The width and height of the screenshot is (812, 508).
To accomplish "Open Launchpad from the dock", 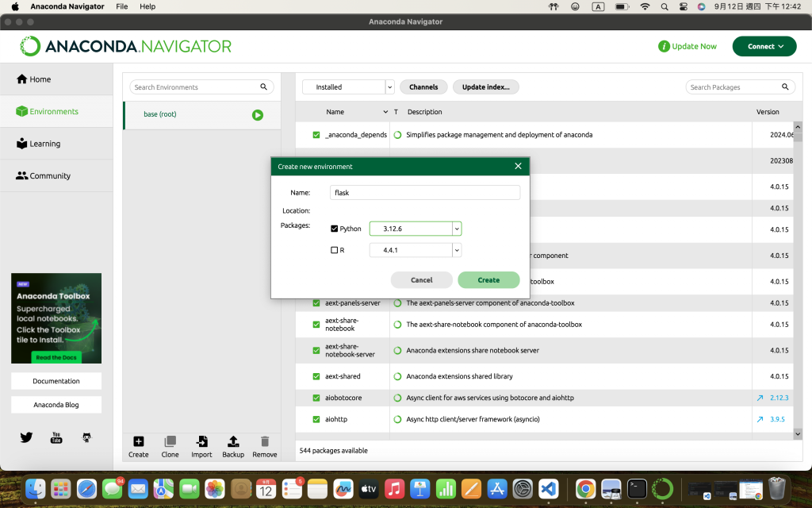I will tap(61, 488).
